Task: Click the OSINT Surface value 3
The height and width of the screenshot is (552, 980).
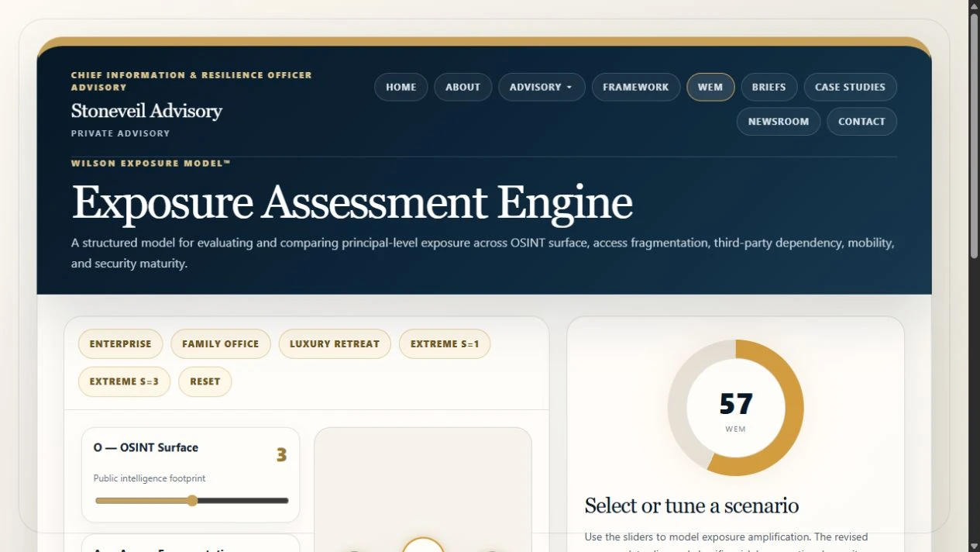Action: click(x=281, y=455)
